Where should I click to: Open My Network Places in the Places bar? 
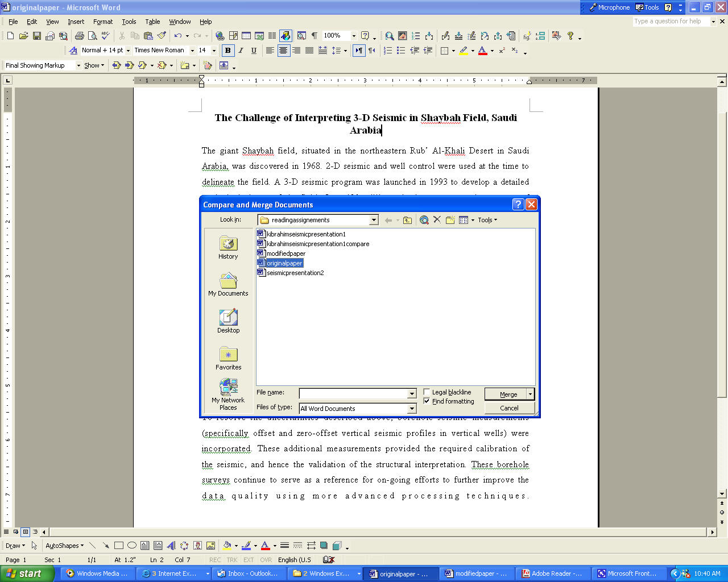pyautogui.click(x=228, y=395)
